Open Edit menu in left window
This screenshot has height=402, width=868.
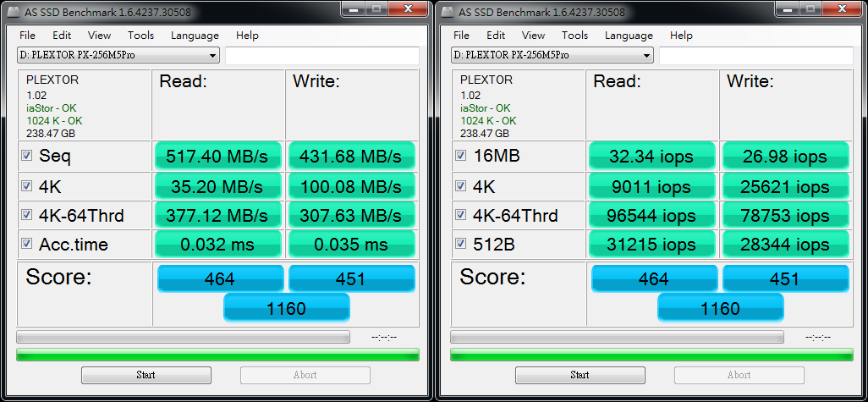coord(62,36)
